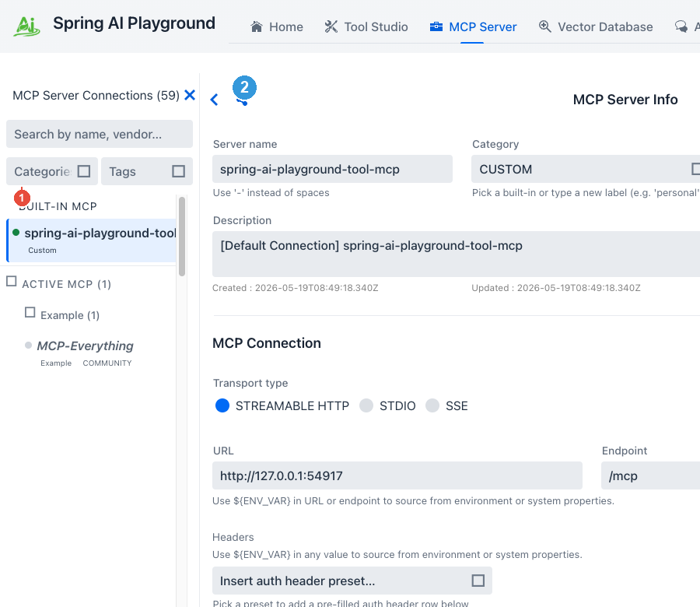Edit the Endpoint field showing /mcp

click(650, 475)
